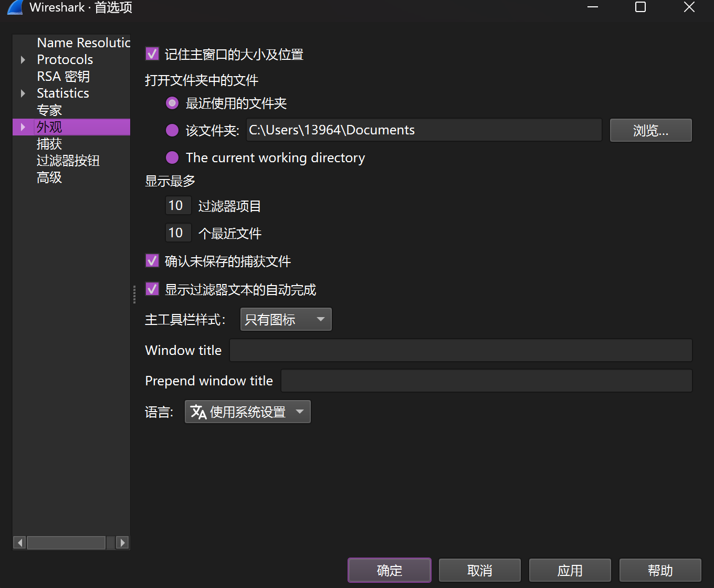Image resolution: width=714 pixels, height=588 pixels.
Task: Click the sidebar scrollbar right arrow
Action: 122,542
